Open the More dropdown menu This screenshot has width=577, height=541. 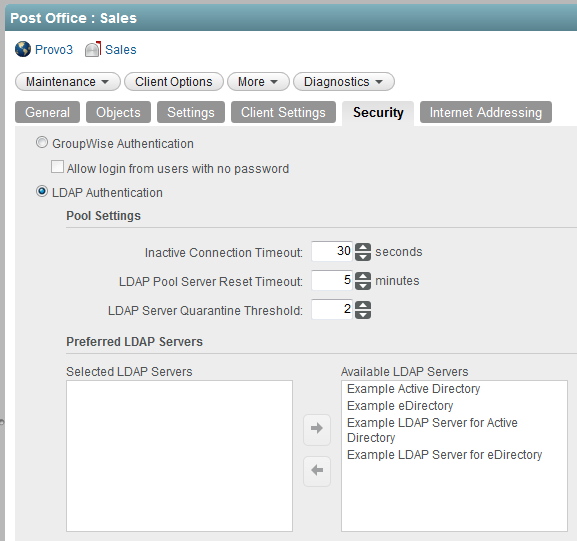(258, 82)
